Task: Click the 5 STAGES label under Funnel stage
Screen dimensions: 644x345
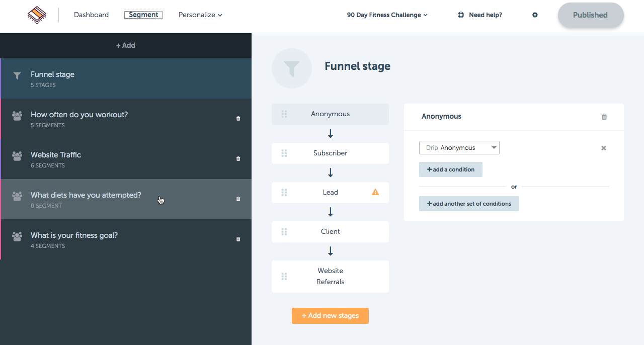Action: coord(43,85)
